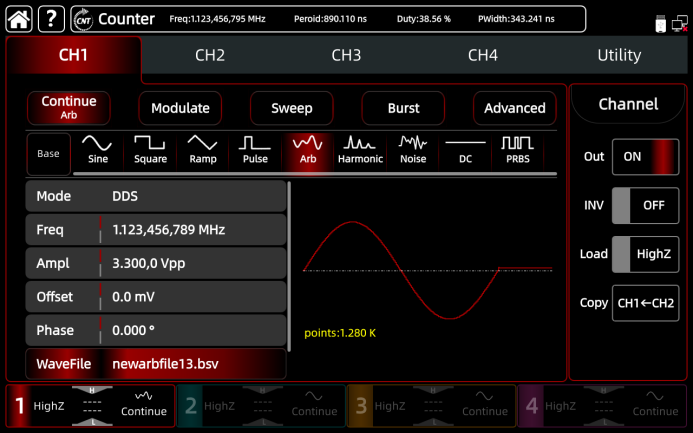Copy settings with CH1←CH2 button
Viewport: 693px width, 433px height.
(645, 303)
